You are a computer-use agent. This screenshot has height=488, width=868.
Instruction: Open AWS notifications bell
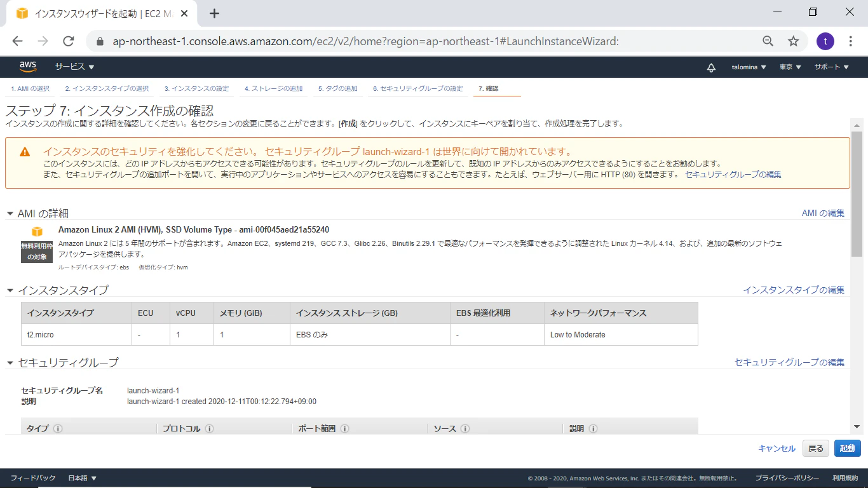point(711,67)
